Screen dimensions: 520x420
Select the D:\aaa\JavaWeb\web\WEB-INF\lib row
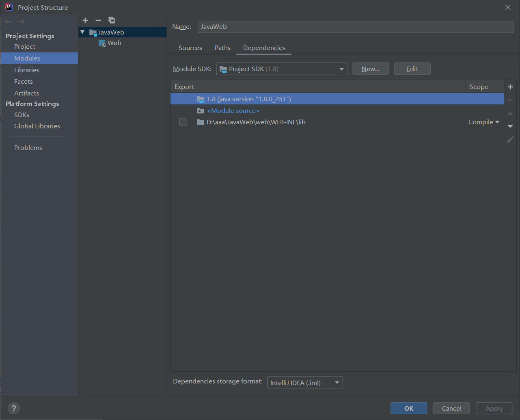(x=337, y=122)
